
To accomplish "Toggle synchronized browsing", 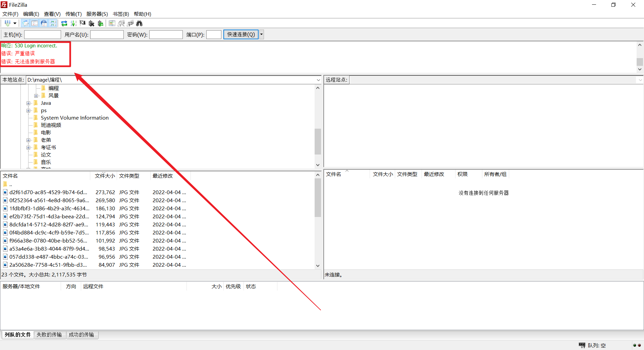I will click(x=130, y=23).
